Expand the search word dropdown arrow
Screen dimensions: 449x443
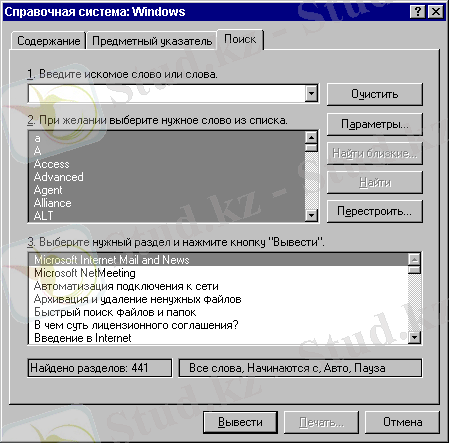tap(311, 94)
